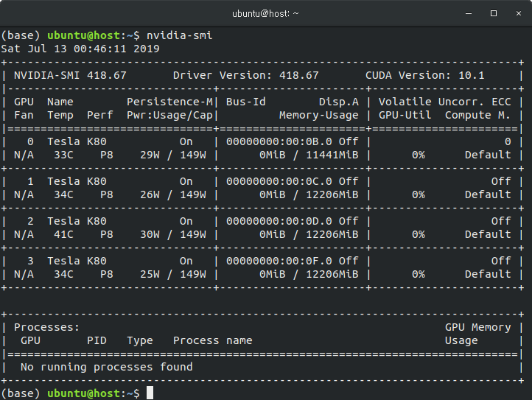Click the Compute M. header
Viewport: 532px width, 400px height.
pos(477,115)
